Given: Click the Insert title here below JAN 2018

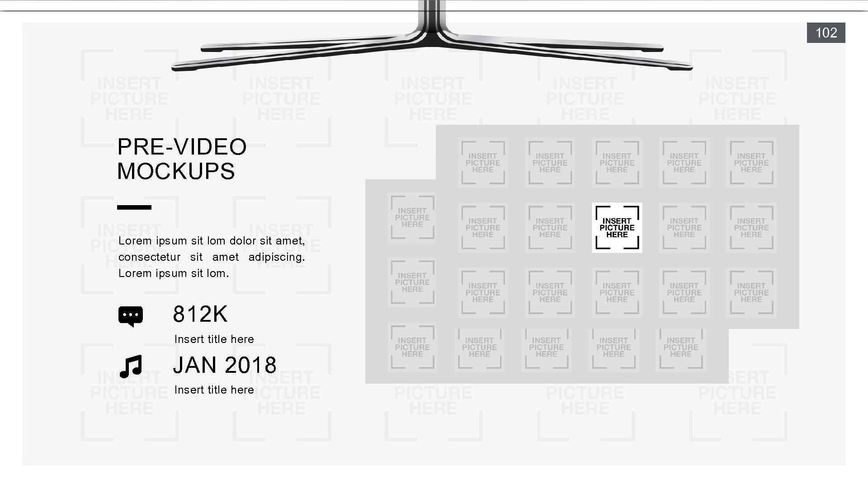Looking at the screenshot, I should [214, 389].
